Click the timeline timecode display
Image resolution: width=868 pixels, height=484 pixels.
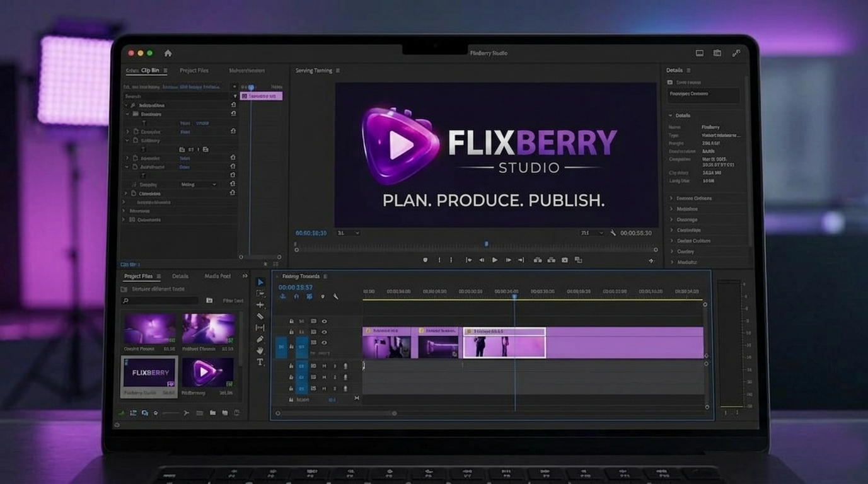pyautogui.click(x=296, y=287)
